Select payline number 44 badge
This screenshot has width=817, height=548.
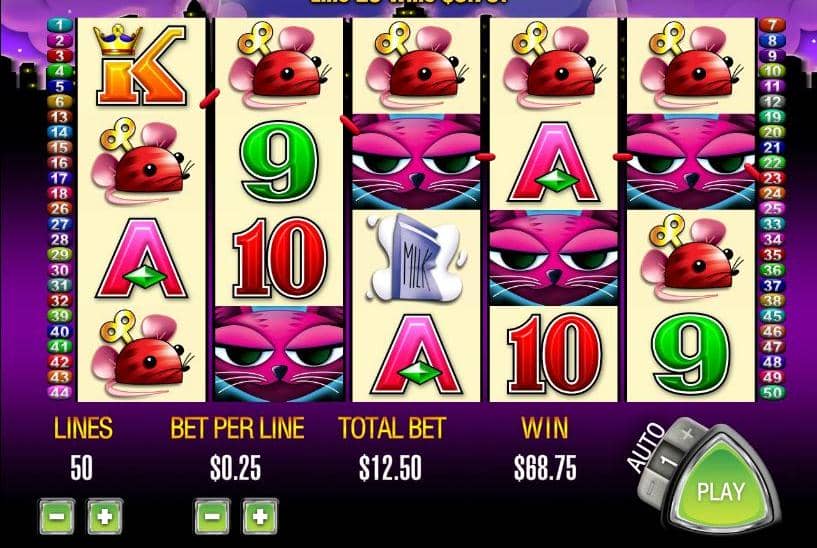tap(60, 392)
